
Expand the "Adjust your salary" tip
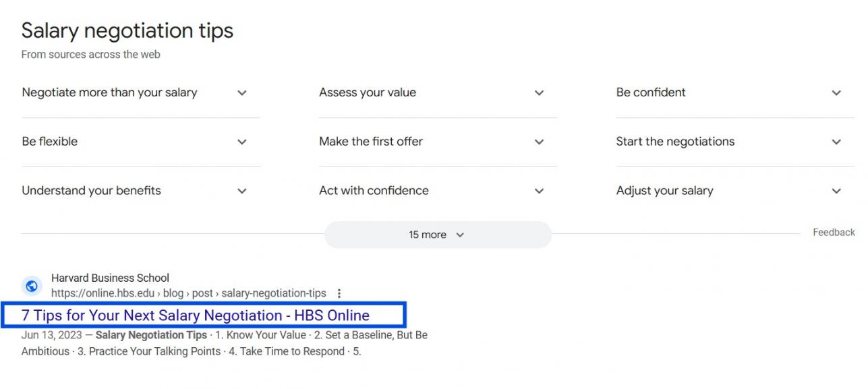point(664,191)
